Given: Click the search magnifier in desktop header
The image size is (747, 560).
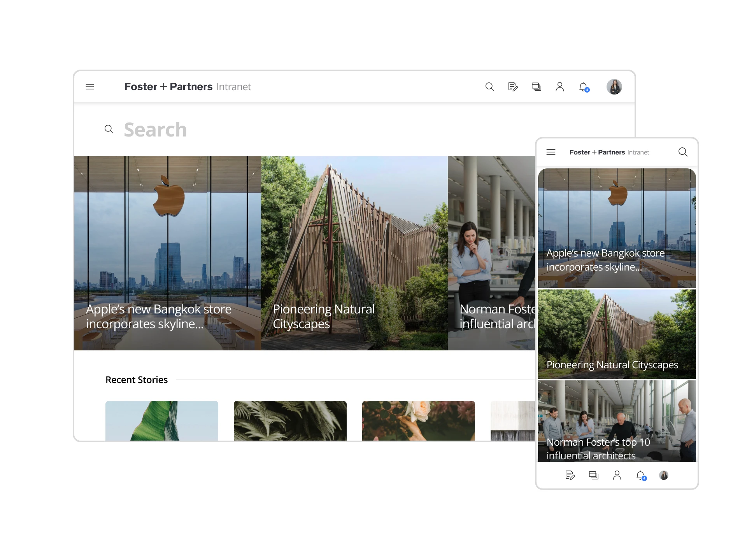Looking at the screenshot, I should (x=489, y=87).
